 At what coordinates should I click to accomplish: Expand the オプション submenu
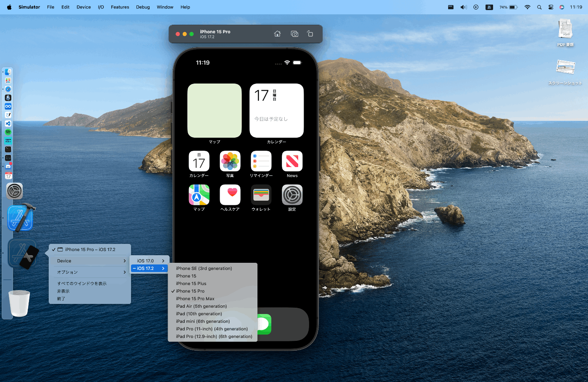tap(90, 272)
